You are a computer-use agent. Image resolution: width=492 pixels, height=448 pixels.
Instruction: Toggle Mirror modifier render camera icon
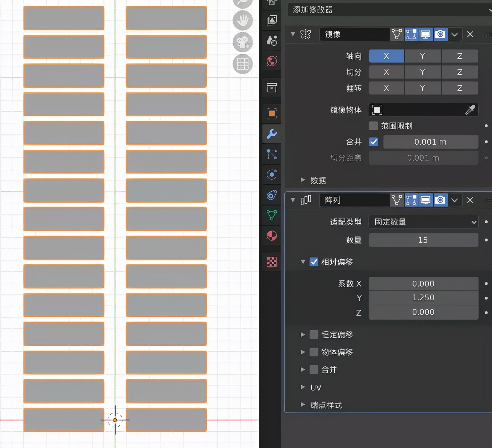[x=440, y=35]
